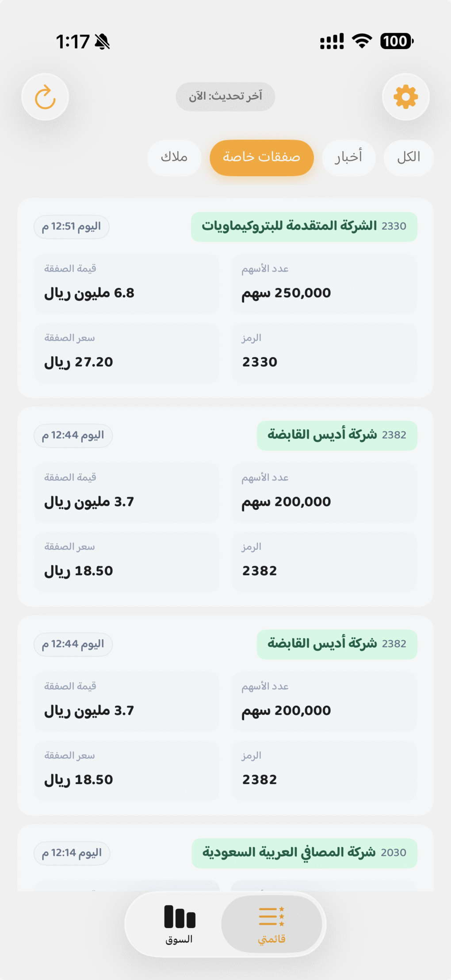Switch to the الكل filter tab
451x980 pixels.
click(x=409, y=158)
